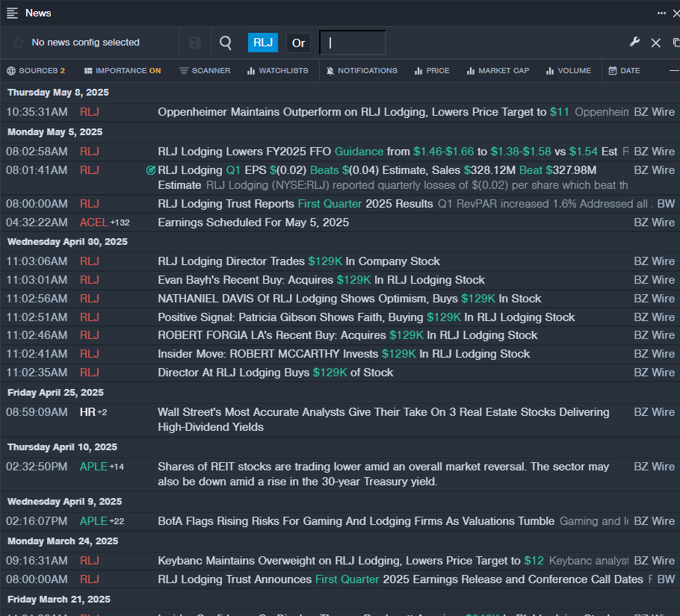
Task: Open Patricia Gibson Shows Faith headline
Action: 366,317
